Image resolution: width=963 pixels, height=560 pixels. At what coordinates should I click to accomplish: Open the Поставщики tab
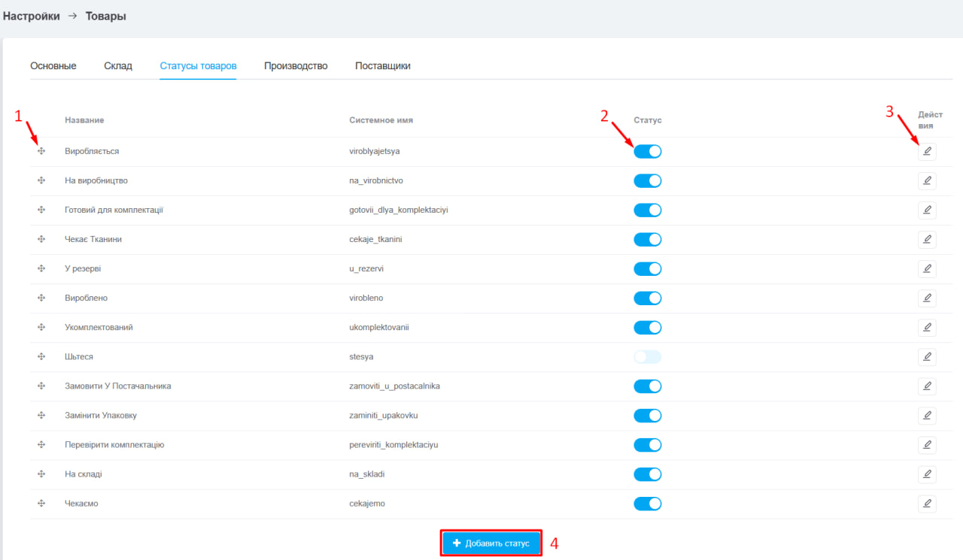[x=383, y=66]
